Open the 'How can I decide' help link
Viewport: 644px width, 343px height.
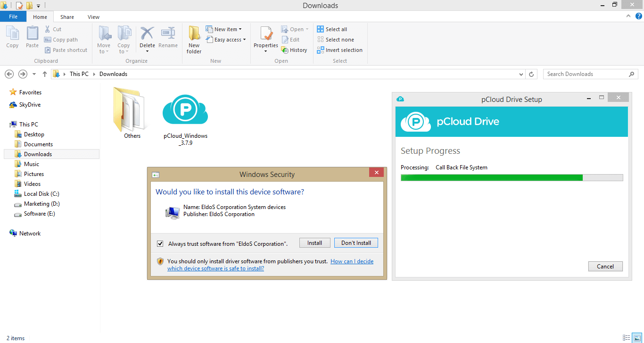[x=352, y=261]
